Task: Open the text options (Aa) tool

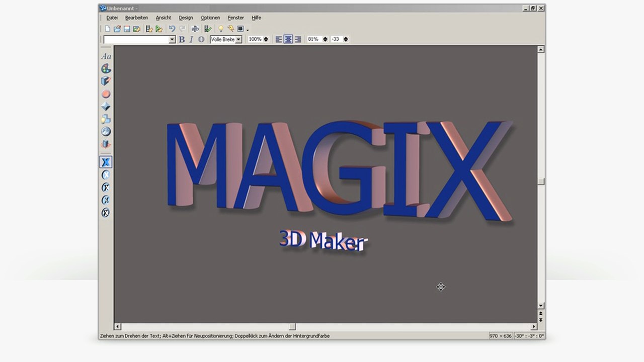Action: [106, 56]
